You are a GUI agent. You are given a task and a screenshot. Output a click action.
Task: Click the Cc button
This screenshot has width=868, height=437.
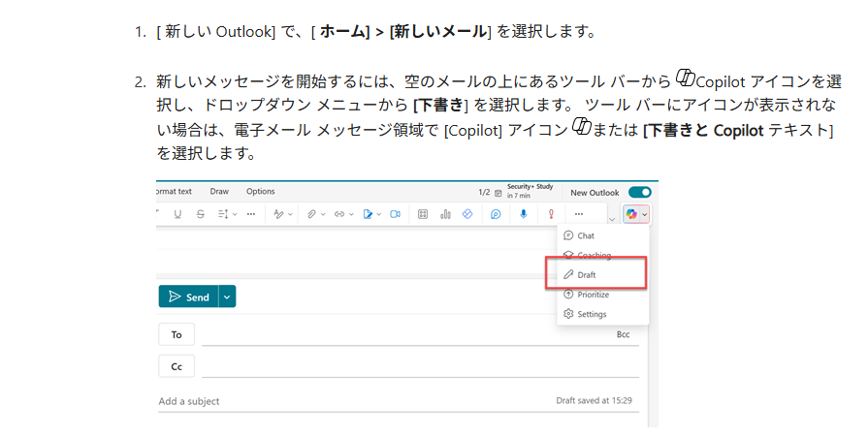(x=177, y=366)
